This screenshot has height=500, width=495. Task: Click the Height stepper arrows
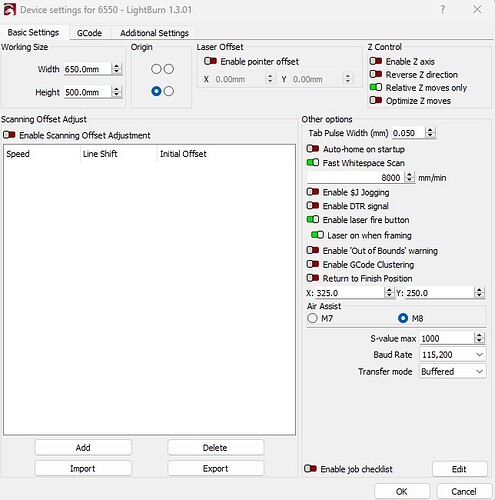pyautogui.click(x=116, y=92)
